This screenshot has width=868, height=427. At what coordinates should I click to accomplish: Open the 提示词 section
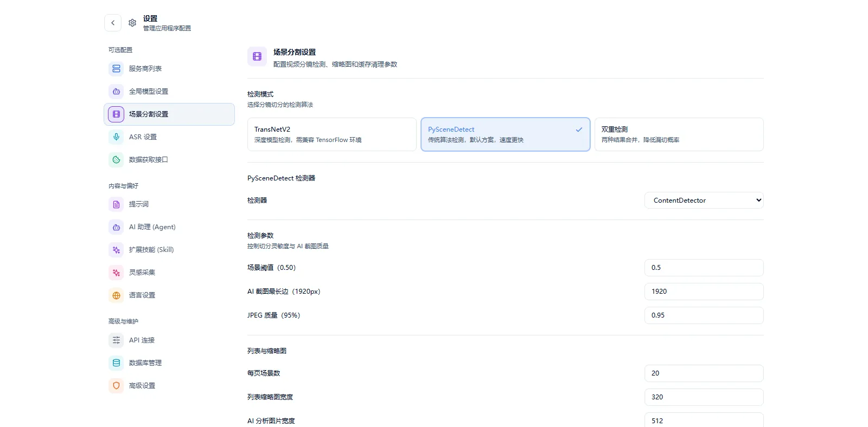pos(169,204)
